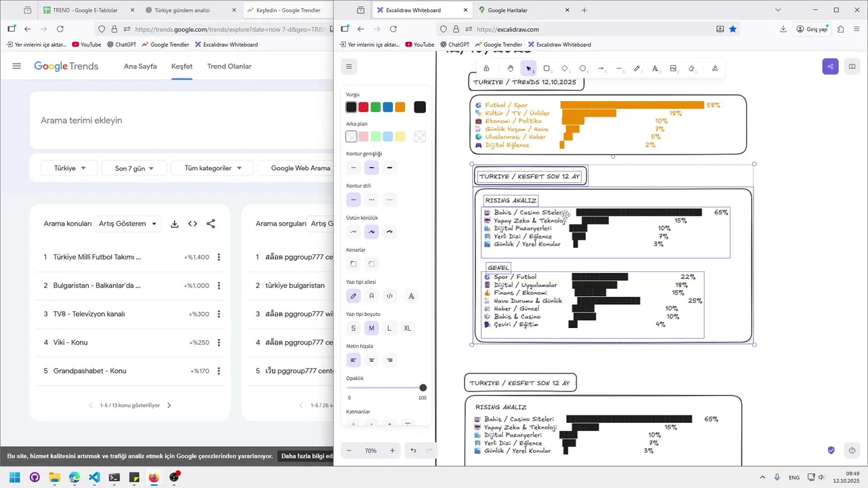This screenshot has width=868, height=488.
Task: Pick the light blue background swatch
Action: (388, 137)
